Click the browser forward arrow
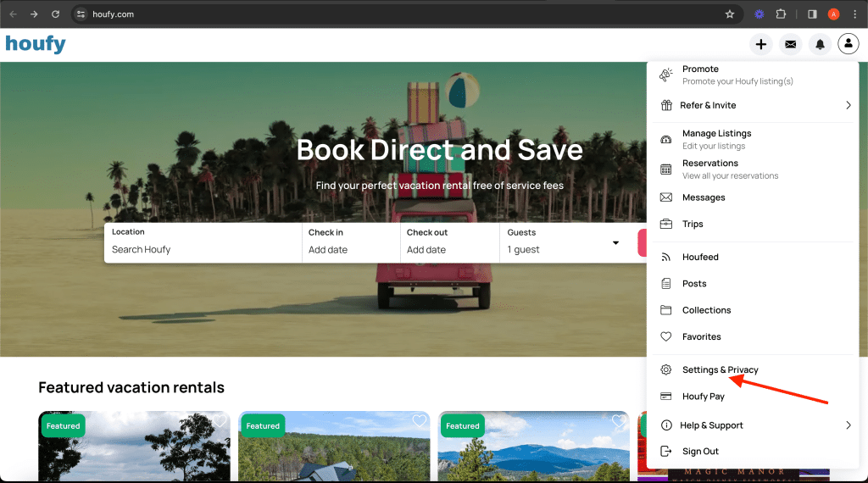The height and width of the screenshot is (483, 868). (34, 14)
